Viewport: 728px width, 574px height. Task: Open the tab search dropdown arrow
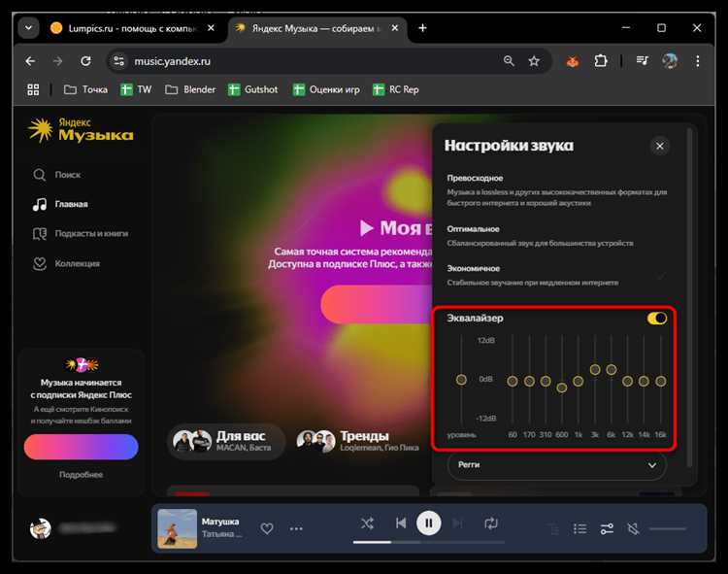click(28, 28)
